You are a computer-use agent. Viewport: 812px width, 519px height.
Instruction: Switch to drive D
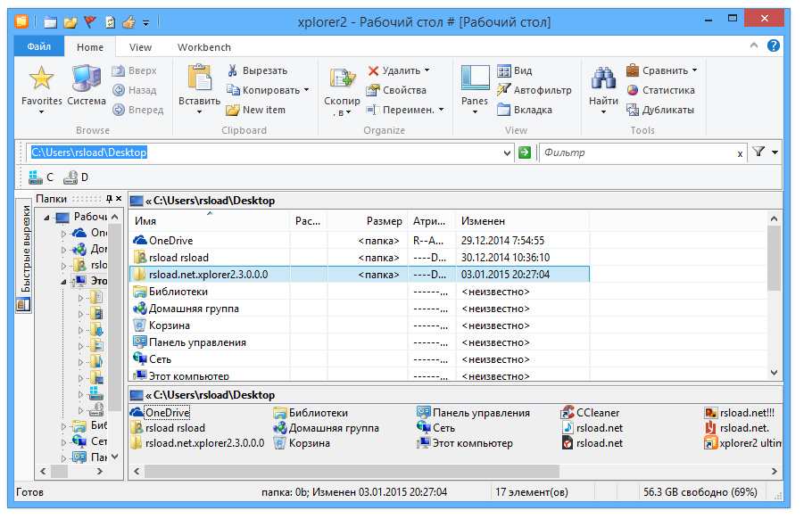[76, 178]
